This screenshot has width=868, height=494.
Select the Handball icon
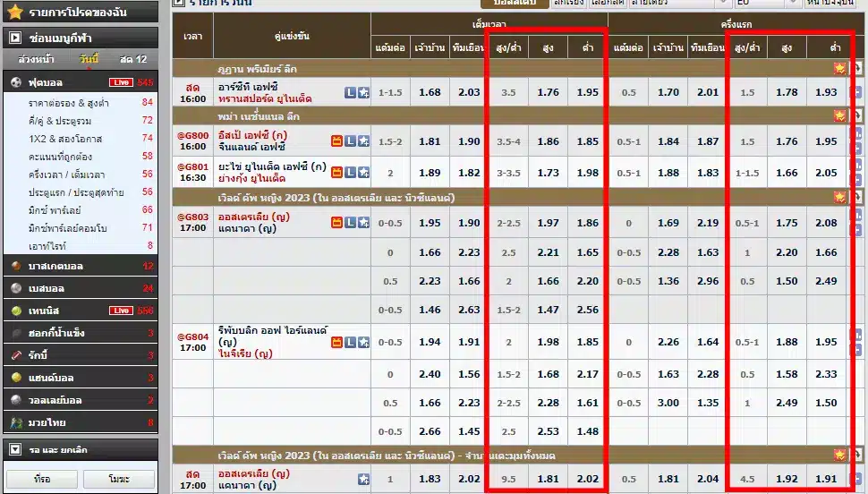tap(17, 378)
